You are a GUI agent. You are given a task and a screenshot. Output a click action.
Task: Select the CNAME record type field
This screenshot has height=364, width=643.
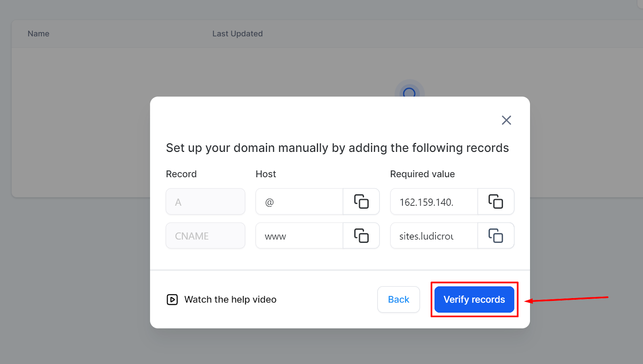tap(205, 235)
